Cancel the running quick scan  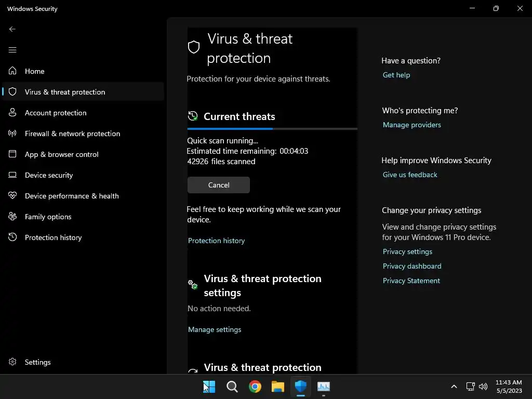pyautogui.click(x=219, y=185)
